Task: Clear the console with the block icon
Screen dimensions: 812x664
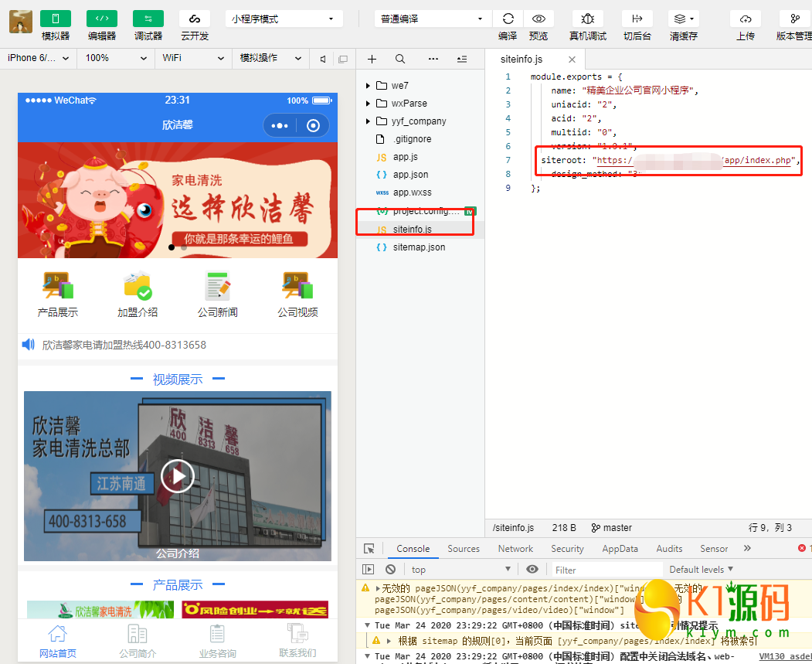Action: (390, 569)
